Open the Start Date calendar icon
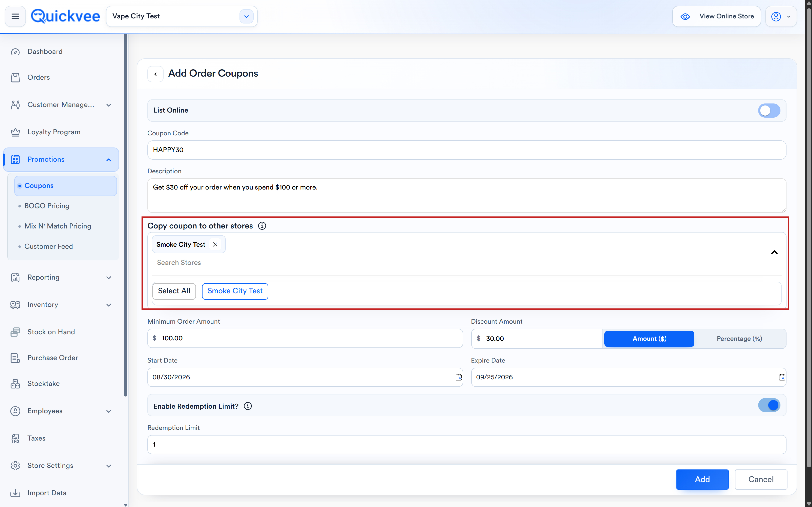This screenshot has height=507, width=812. coord(458,377)
